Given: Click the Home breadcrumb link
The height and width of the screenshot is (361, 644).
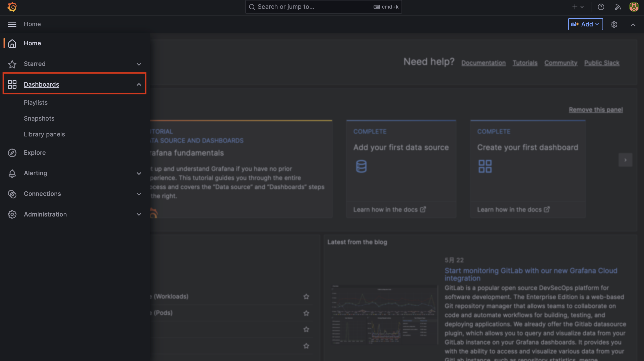Looking at the screenshot, I should (x=32, y=24).
